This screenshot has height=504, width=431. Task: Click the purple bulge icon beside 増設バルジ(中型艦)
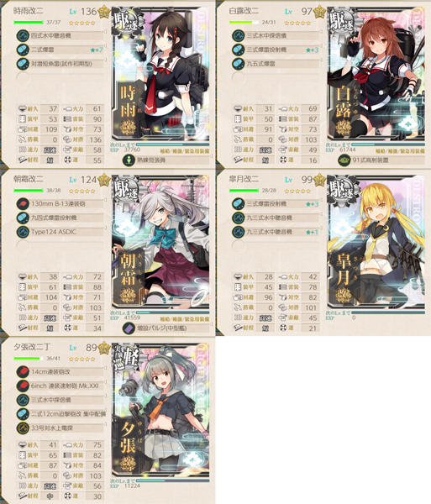tap(129, 328)
